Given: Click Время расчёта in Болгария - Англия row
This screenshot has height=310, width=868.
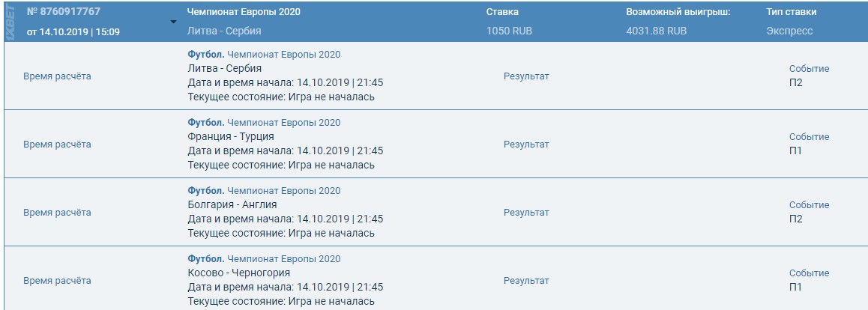Looking at the screenshot, I should 57,212.
